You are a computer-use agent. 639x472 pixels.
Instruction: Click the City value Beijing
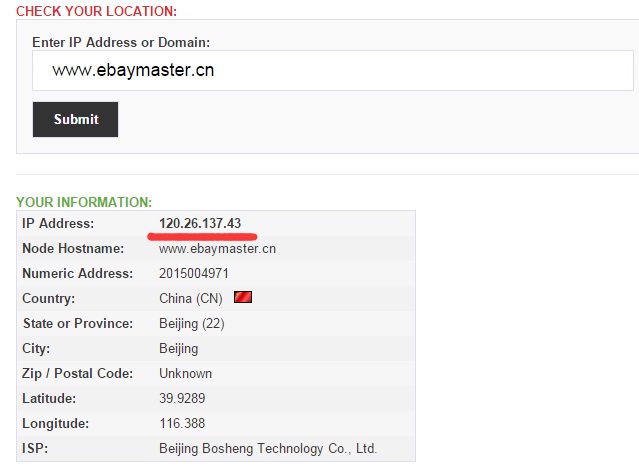(x=178, y=348)
